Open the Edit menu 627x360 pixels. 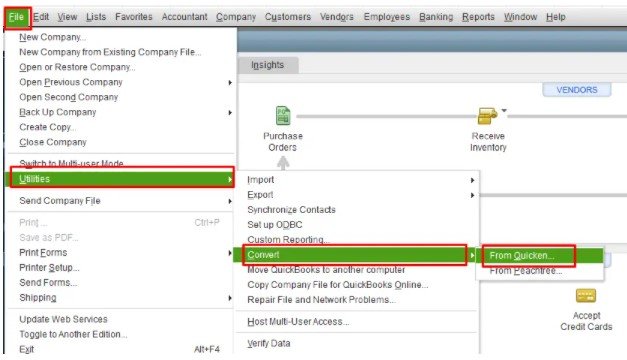[x=41, y=17]
